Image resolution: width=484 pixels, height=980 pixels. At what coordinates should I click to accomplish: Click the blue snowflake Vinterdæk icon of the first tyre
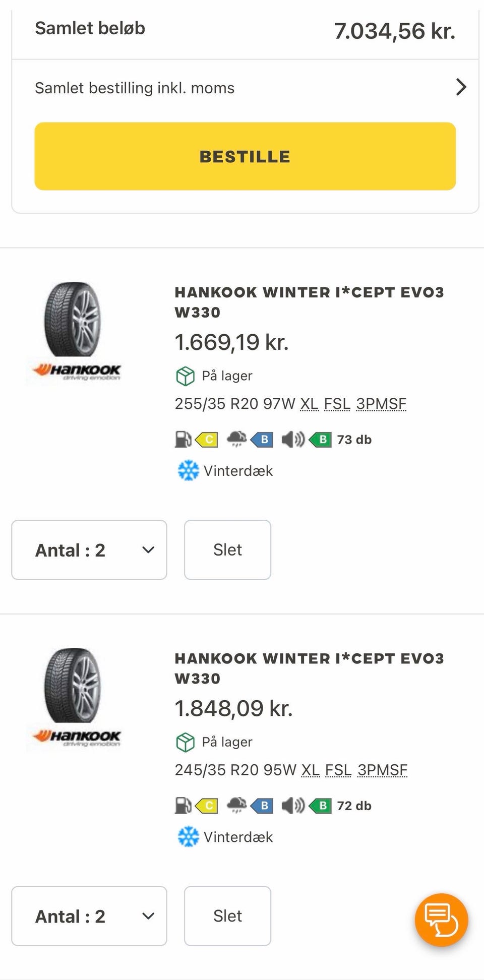pyautogui.click(x=188, y=471)
